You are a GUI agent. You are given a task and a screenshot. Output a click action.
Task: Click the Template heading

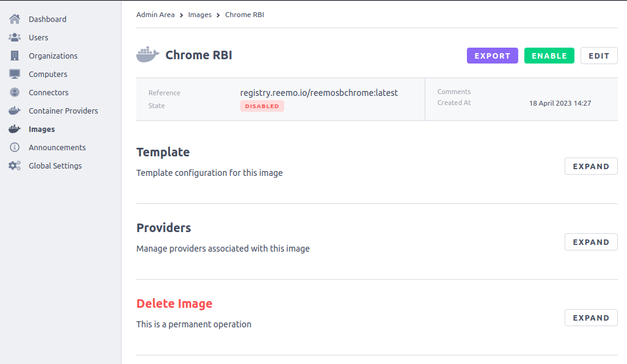163,152
